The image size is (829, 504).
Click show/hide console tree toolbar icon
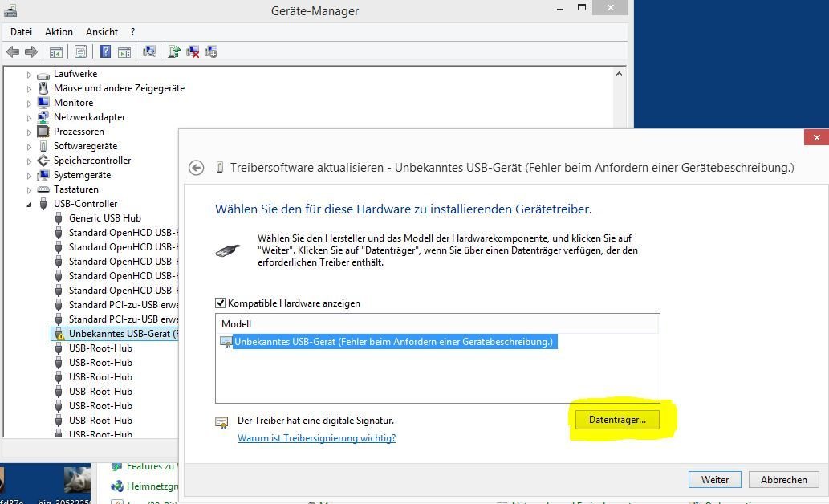click(56, 52)
